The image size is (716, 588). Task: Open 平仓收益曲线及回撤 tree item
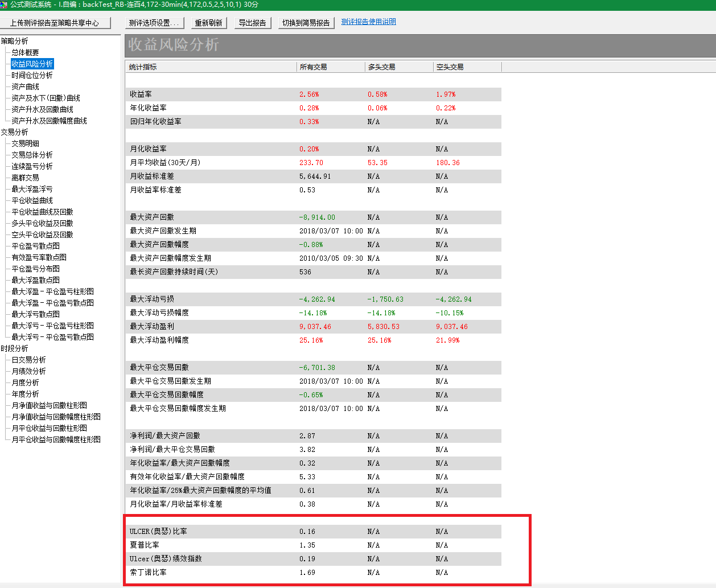42,212
